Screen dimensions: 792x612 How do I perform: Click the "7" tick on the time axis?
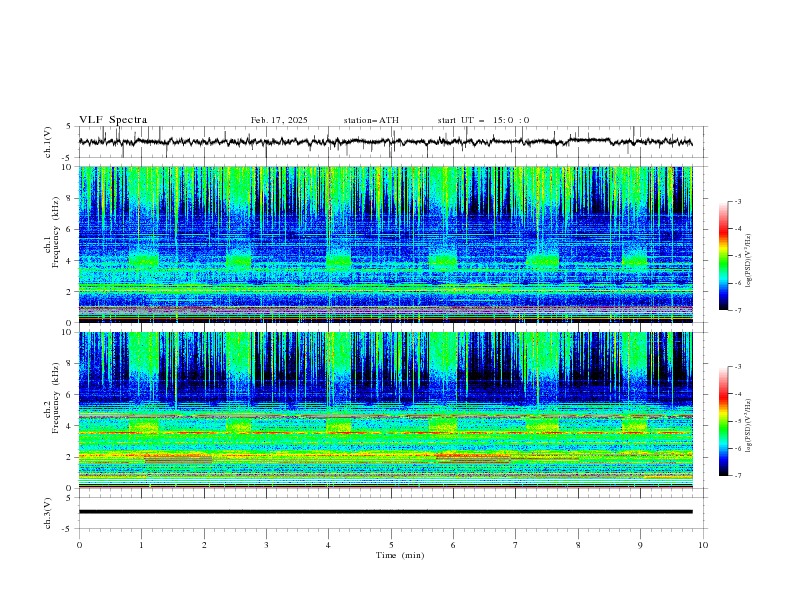click(516, 545)
